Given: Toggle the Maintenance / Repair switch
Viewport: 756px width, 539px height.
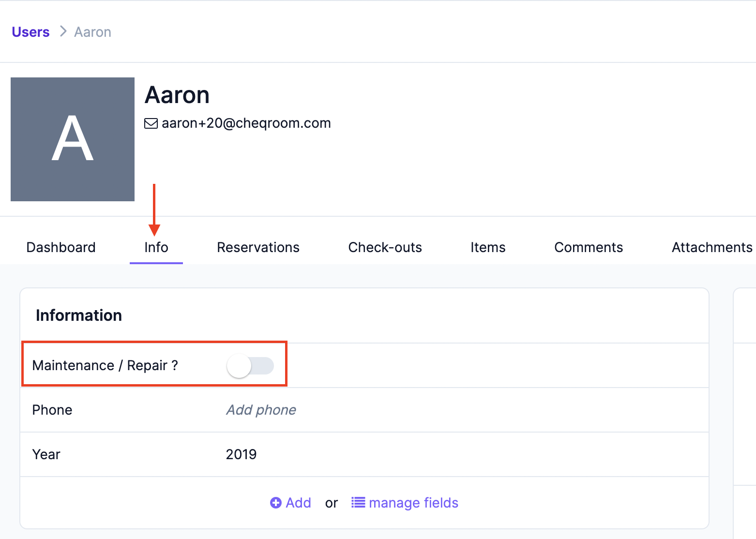Looking at the screenshot, I should (250, 366).
